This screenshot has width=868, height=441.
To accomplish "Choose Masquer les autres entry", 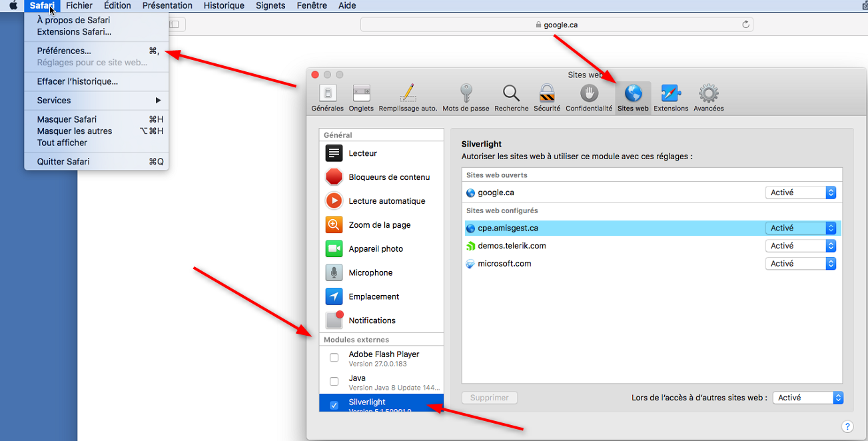I will 97,131.
